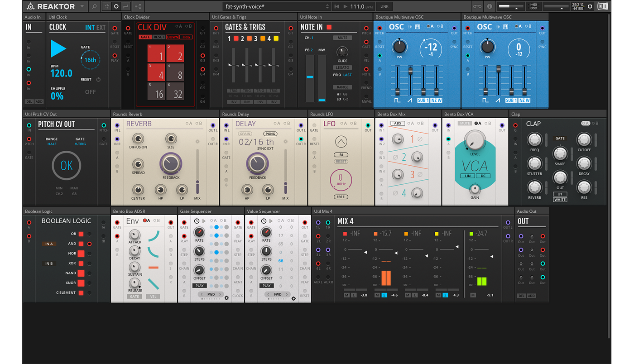This screenshot has height=364, width=634.
Task: Click the REAKTOR logo in the header
Action: [x=51, y=6]
